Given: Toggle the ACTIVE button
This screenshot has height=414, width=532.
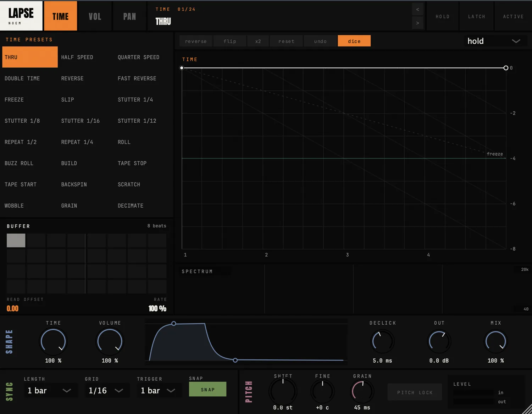Looking at the screenshot, I should [513, 16].
